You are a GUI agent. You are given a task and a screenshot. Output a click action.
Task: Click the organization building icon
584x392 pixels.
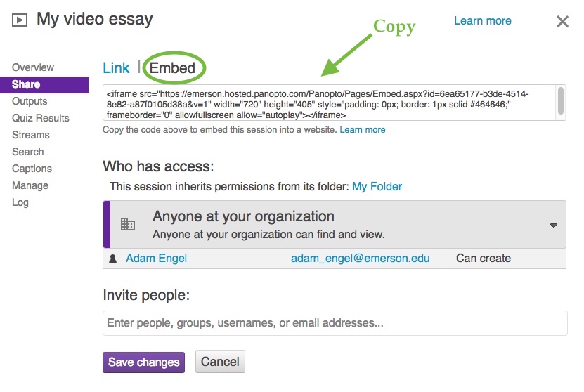128,224
